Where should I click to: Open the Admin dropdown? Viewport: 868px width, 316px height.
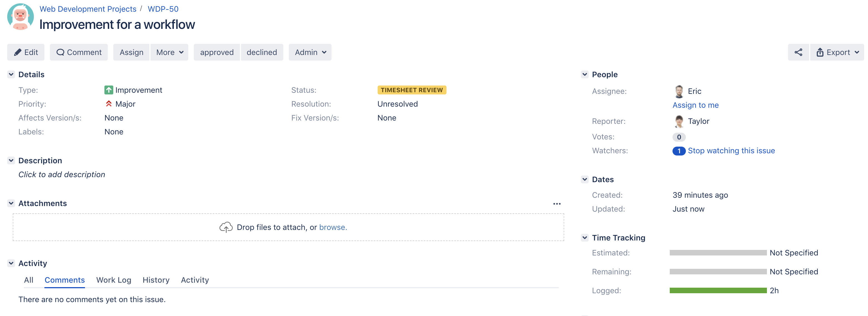coord(310,52)
